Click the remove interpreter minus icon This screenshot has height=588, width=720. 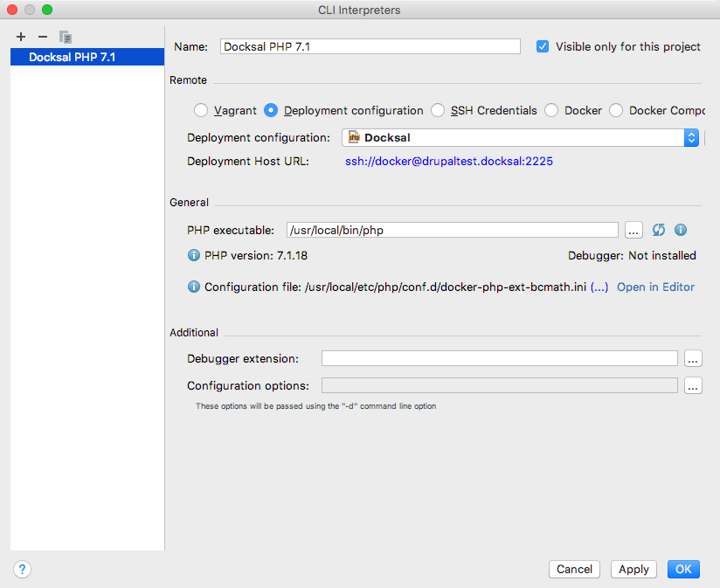(x=42, y=37)
